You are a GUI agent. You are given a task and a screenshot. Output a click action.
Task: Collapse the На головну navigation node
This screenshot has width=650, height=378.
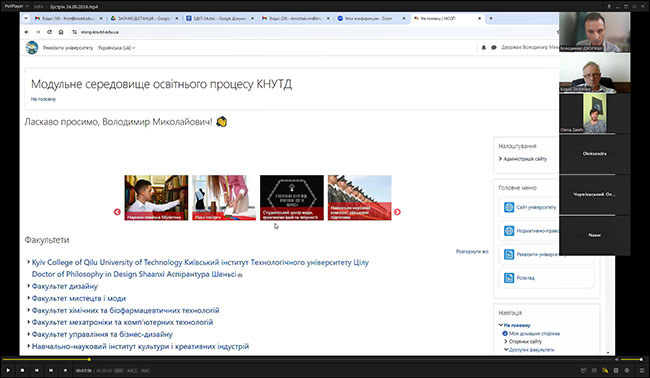coord(501,325)
